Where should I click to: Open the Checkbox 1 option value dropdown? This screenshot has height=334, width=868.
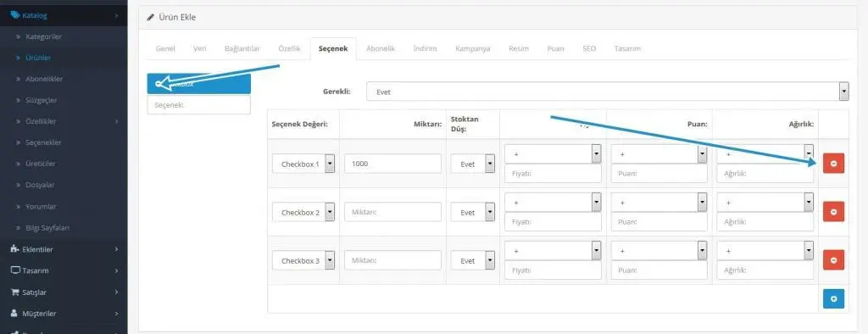click(303, 164)
